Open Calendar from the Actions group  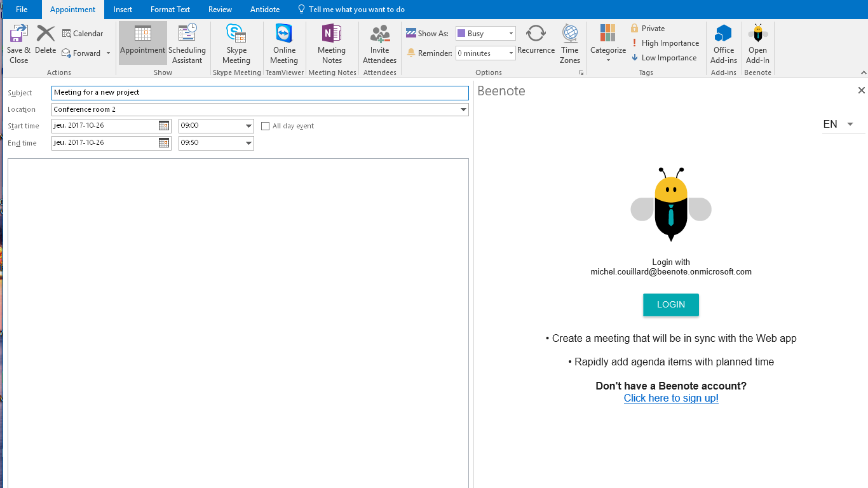click(83, 34)
